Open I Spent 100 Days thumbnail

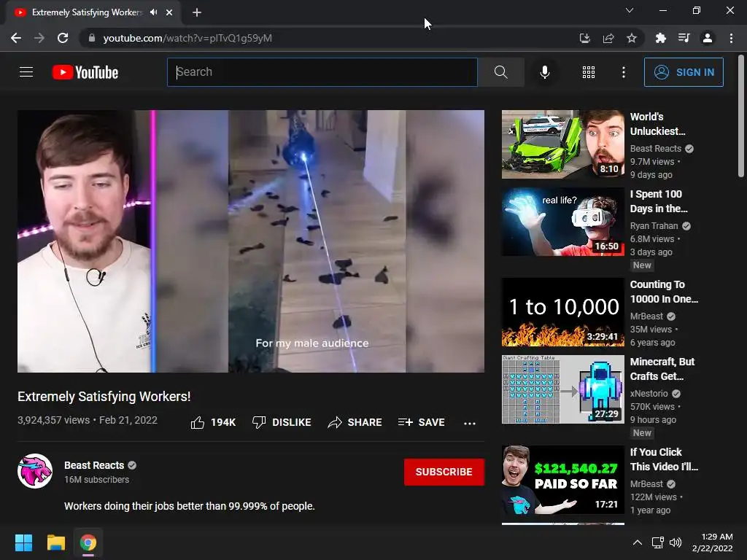(x=562, y=222)
